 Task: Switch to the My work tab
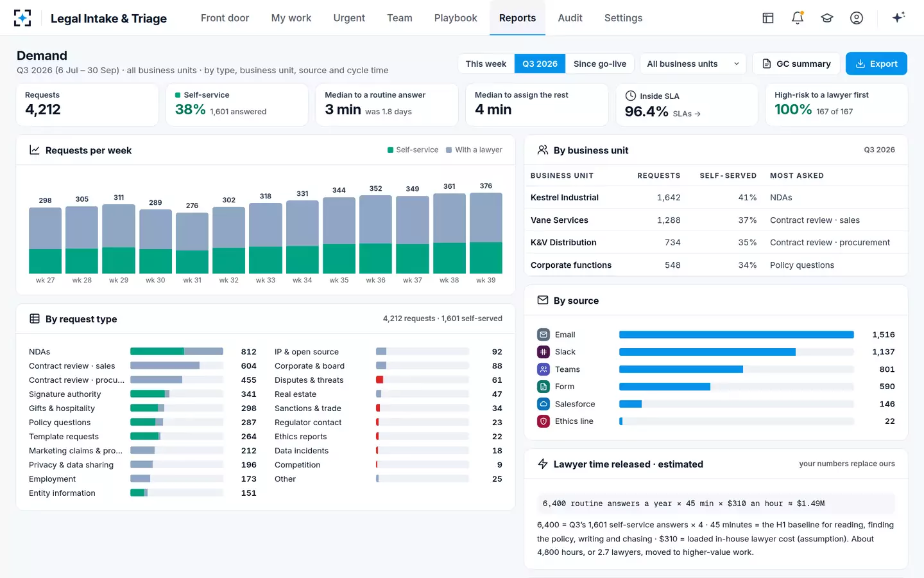click(x=291, y=18)
